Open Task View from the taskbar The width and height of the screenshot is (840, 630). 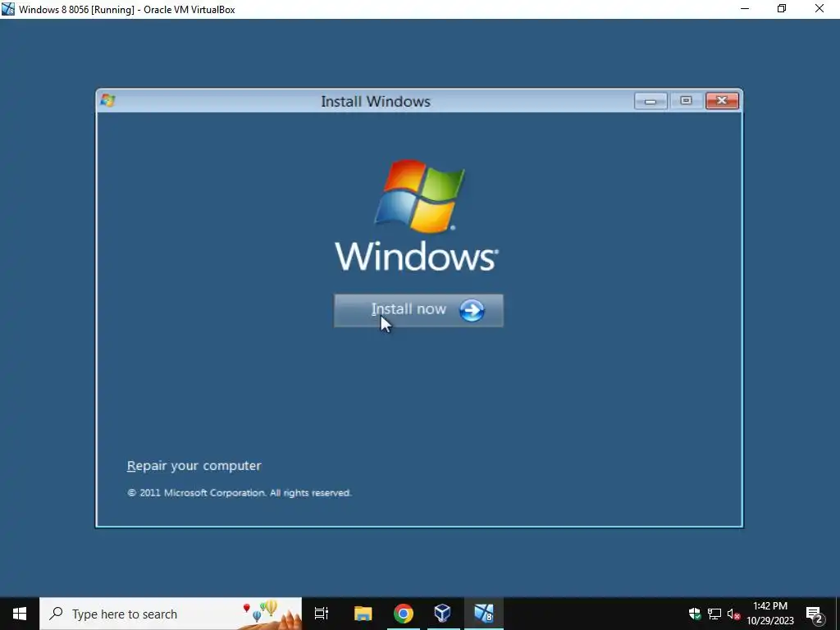coord(322,614)
